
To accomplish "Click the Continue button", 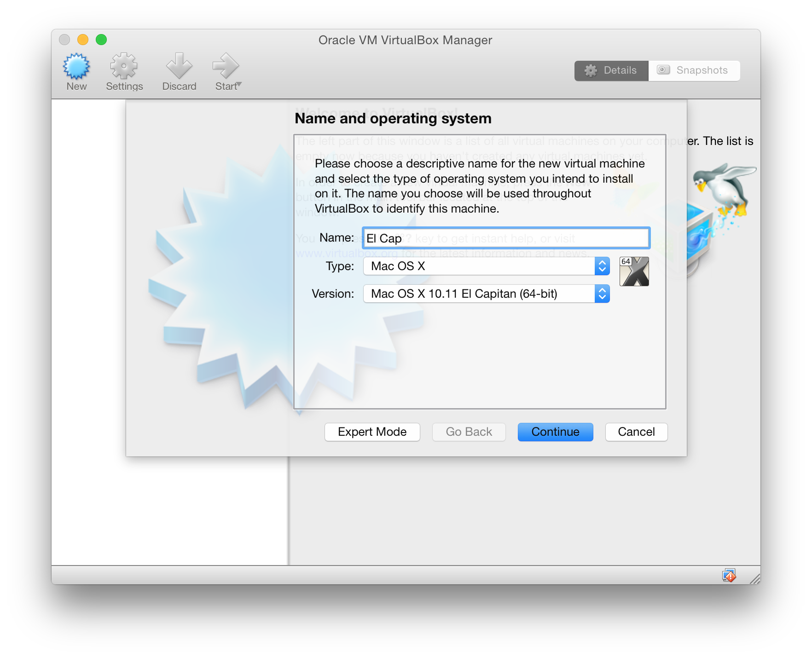I will (555, 432).
